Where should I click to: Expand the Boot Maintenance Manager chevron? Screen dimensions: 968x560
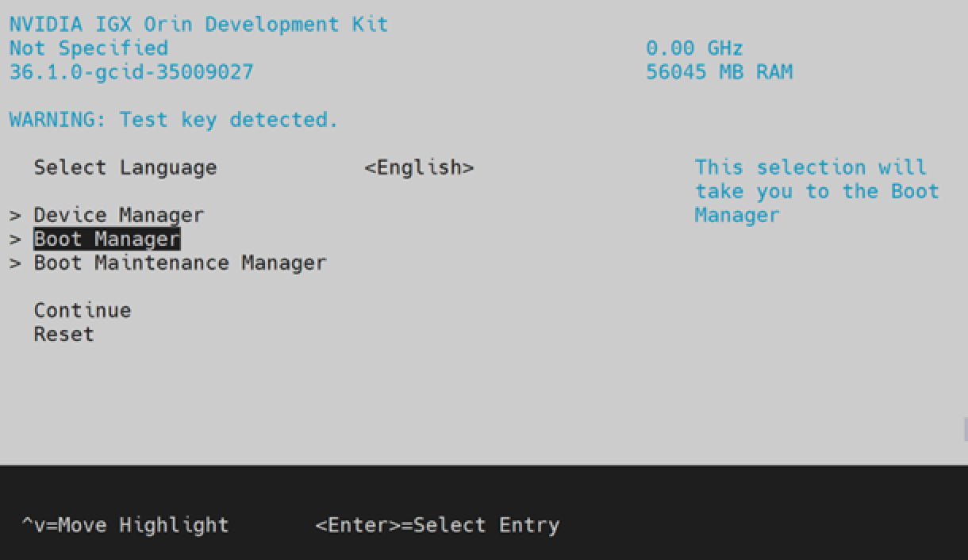(14, 263)
